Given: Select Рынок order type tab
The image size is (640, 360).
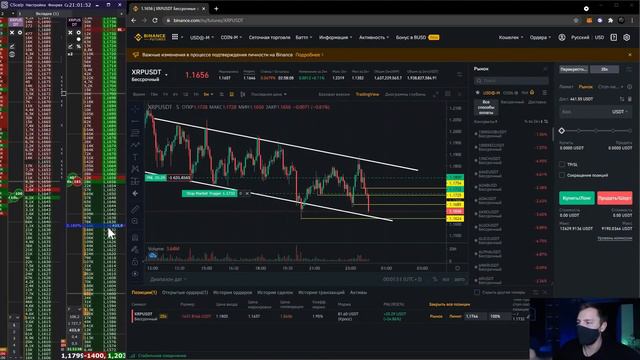Looking at the screenshot, I should click(585, 87).
